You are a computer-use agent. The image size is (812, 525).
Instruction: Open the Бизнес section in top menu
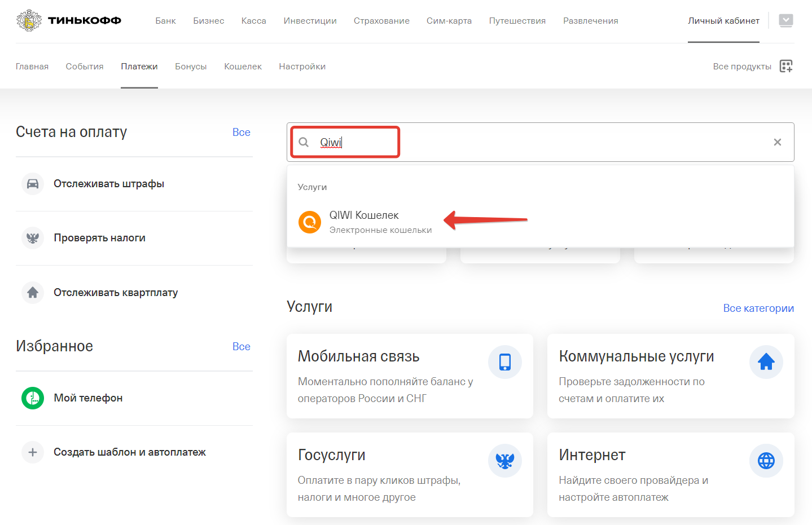[x=209, y=21]
